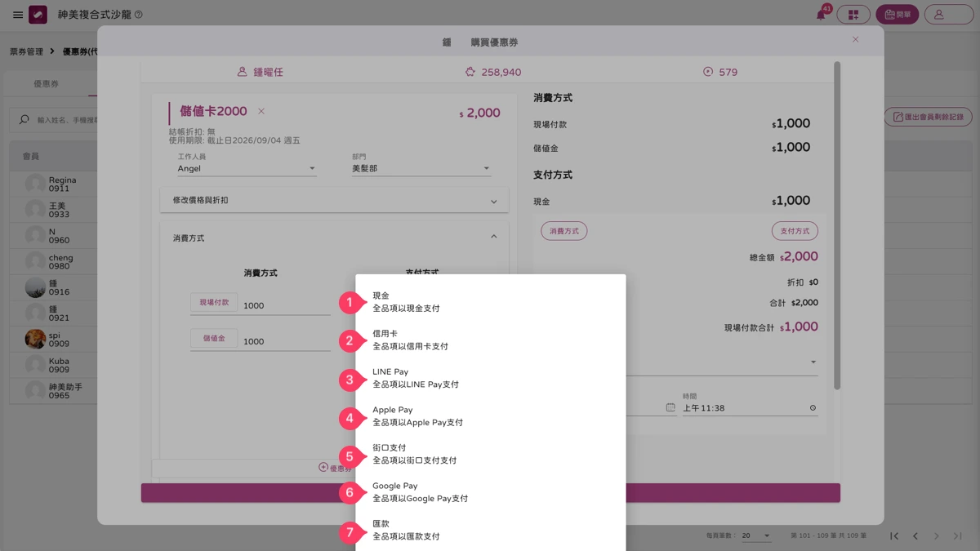The image size is (980, 551).
Task: Go to next page of member list
Action: point(937,536)
